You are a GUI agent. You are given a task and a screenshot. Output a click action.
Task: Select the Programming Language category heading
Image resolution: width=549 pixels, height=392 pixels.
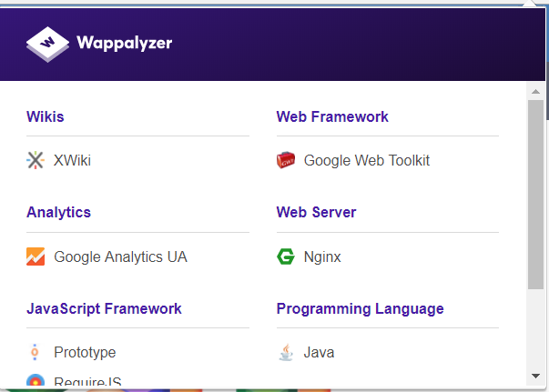[x=360, y=308]
